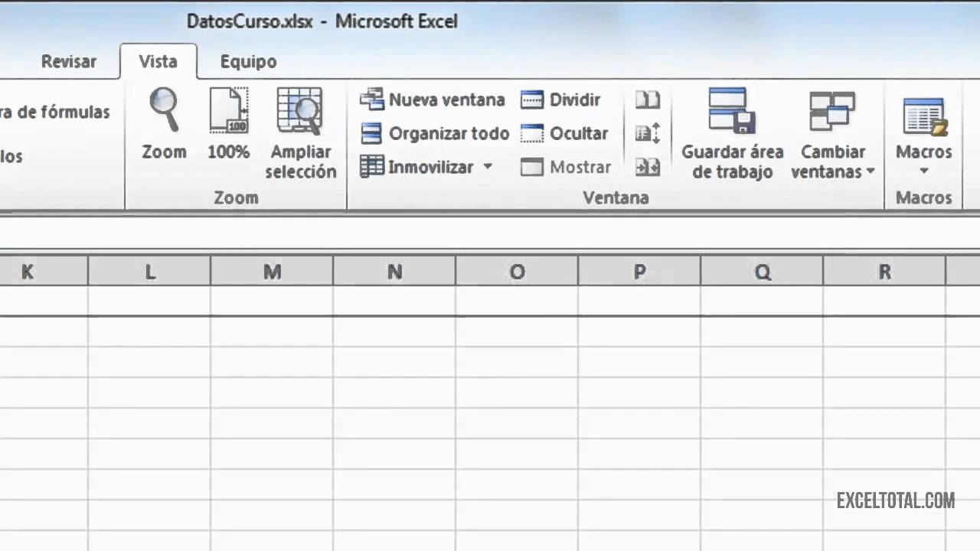Screen dimensions: 980x551
Task: Click the Mostrar window button
Action: click(566, 167)
